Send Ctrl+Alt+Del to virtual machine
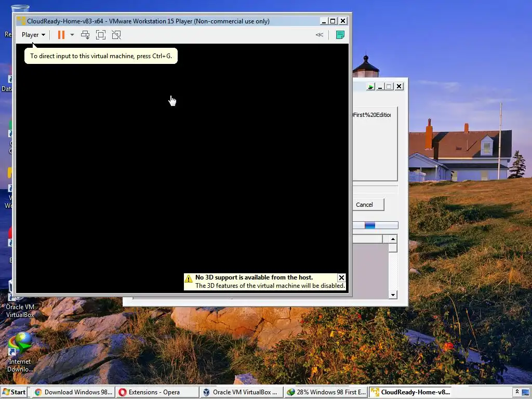This screenshot has width=532, height=399. coord(85,35)
